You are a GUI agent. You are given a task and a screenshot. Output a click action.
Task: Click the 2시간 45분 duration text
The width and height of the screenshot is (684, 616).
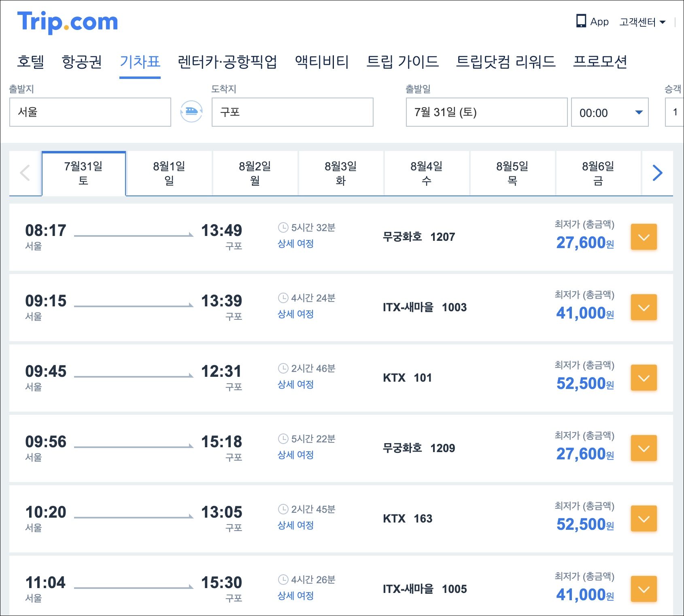(x=313, y=509)
